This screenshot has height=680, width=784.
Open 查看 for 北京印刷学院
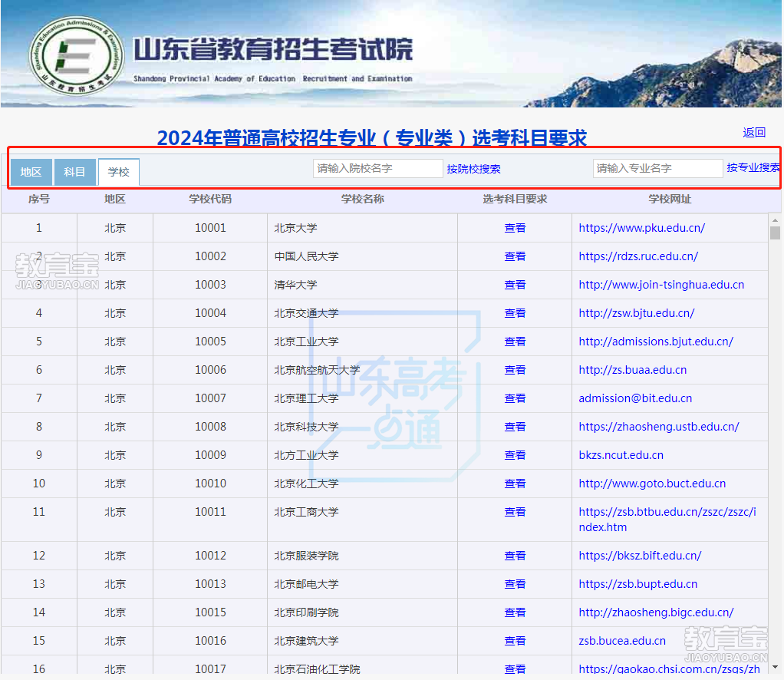click(515, 612)
